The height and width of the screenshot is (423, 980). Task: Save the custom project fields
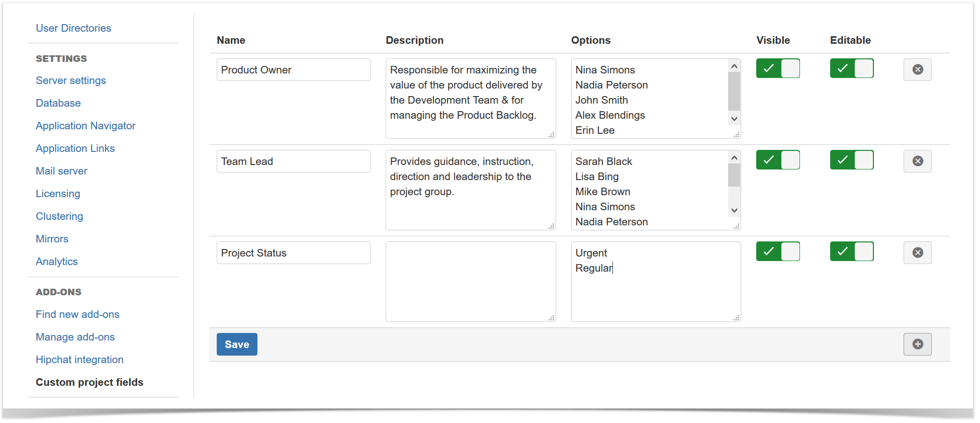tap(237, 344)
